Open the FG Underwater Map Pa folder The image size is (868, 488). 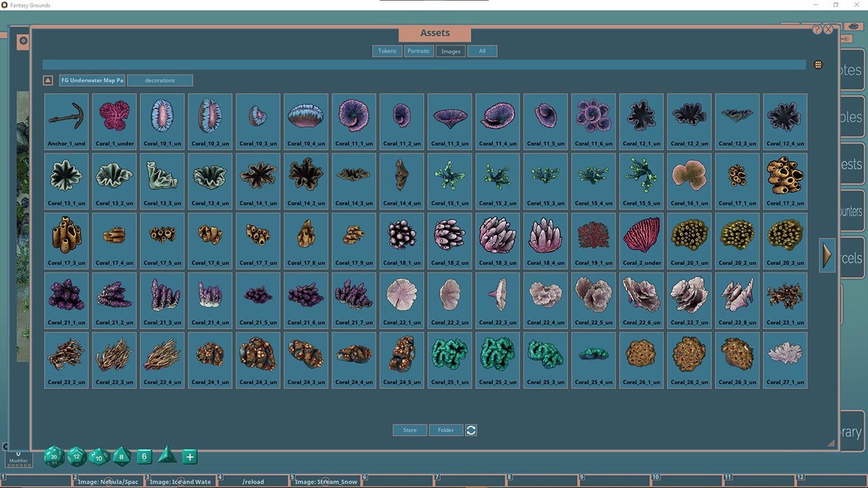coord(92,80)
